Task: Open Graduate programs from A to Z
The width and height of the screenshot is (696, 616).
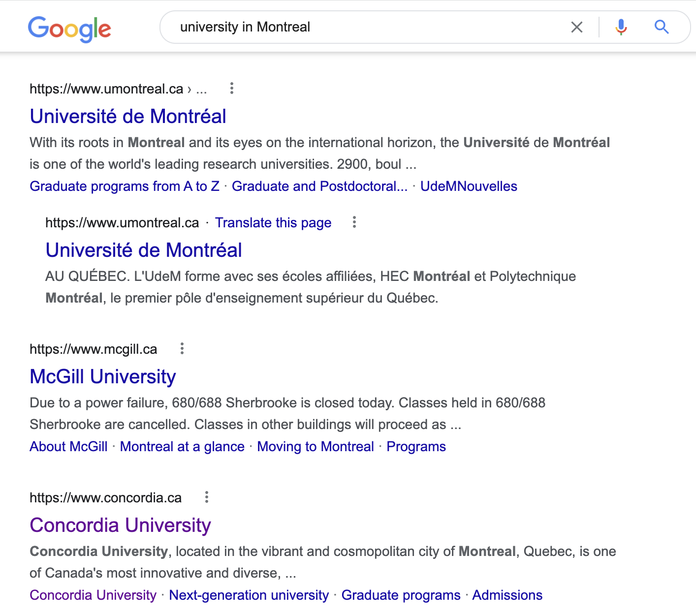Action: click(x=125, y=186)
